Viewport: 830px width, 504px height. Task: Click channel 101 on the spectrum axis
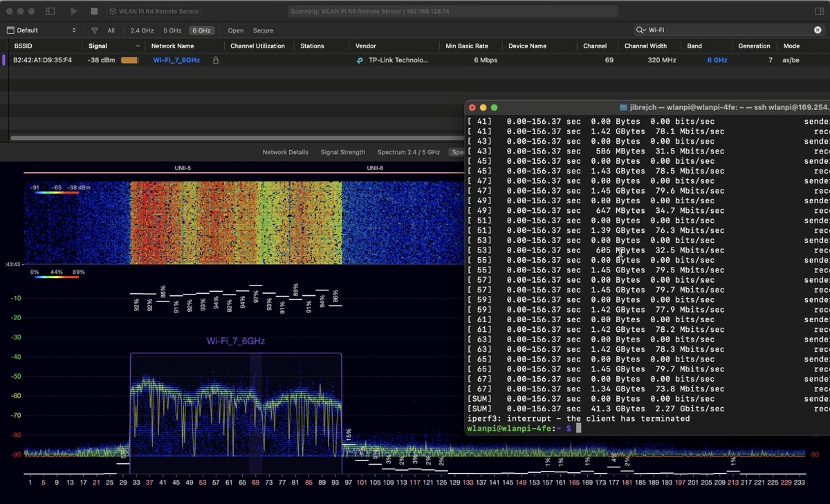point(362,483)
